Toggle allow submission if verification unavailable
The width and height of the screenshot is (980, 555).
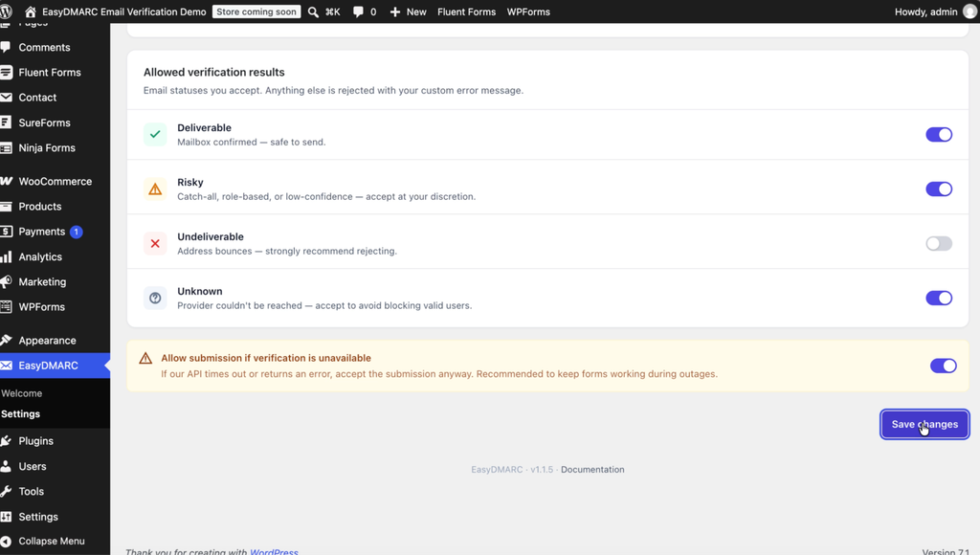(943, 366)
